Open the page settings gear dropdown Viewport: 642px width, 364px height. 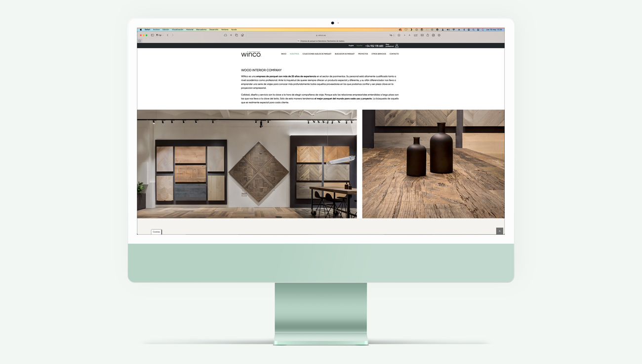[439, 35]
